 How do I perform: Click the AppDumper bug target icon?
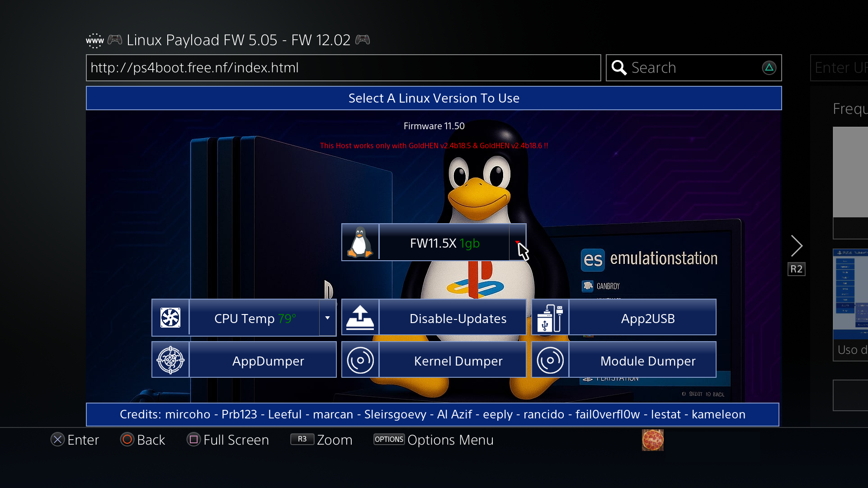[x=170, y=360]
